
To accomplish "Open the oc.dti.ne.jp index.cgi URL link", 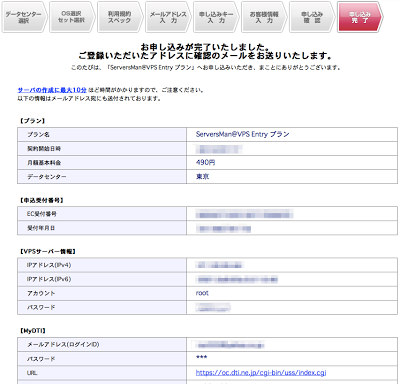I will (x=261, y=373).
